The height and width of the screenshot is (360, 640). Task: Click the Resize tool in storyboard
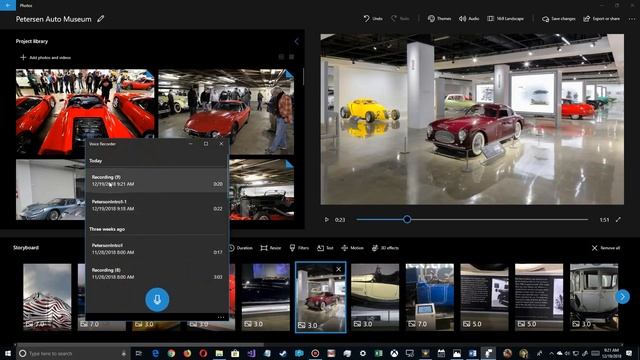[x=271, y=248]
